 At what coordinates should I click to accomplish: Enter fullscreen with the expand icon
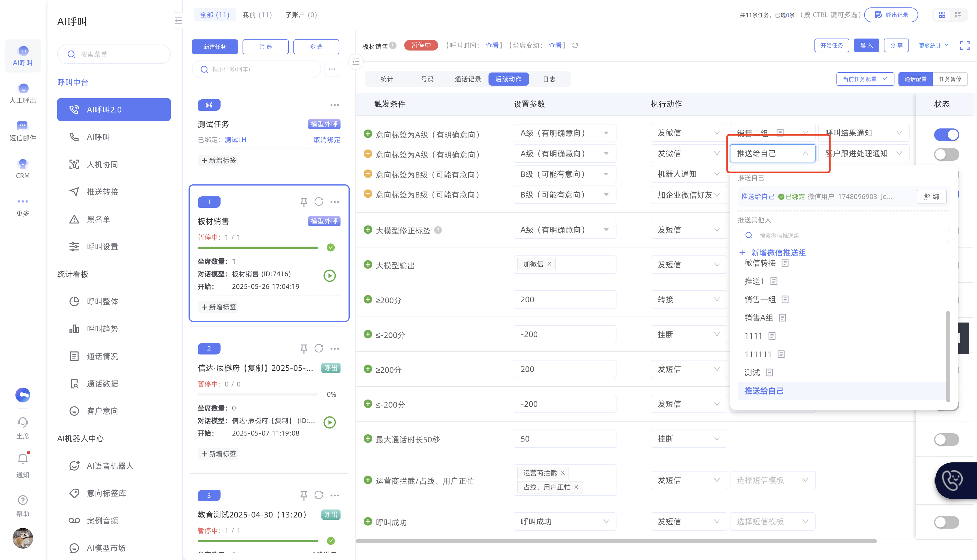coord(965,45)
